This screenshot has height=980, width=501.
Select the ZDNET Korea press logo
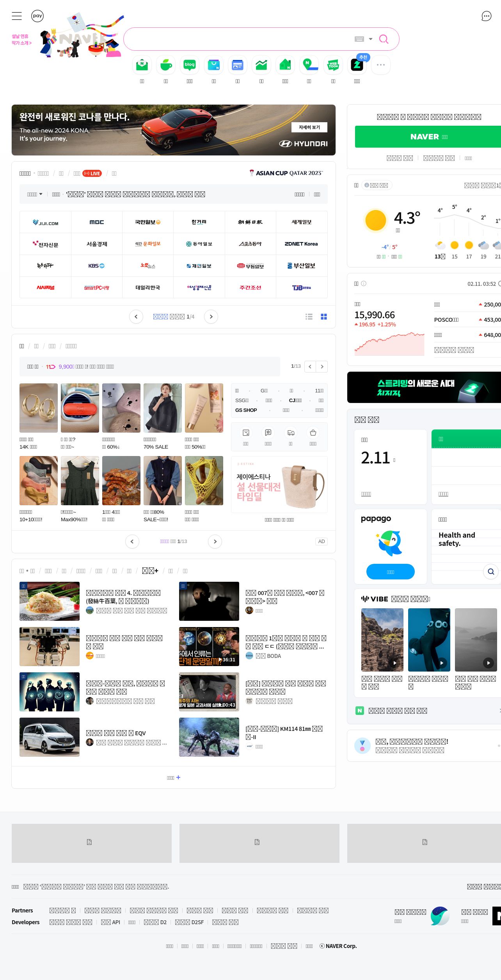click(x=302, y=244)
